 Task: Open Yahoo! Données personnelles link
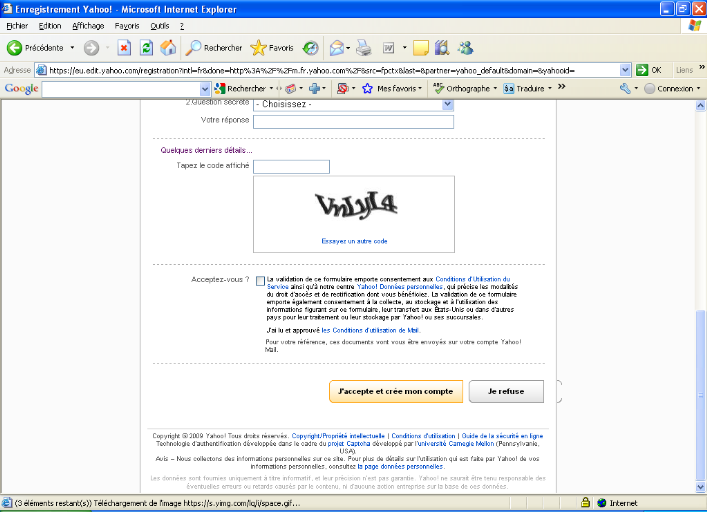coord(400,287)
